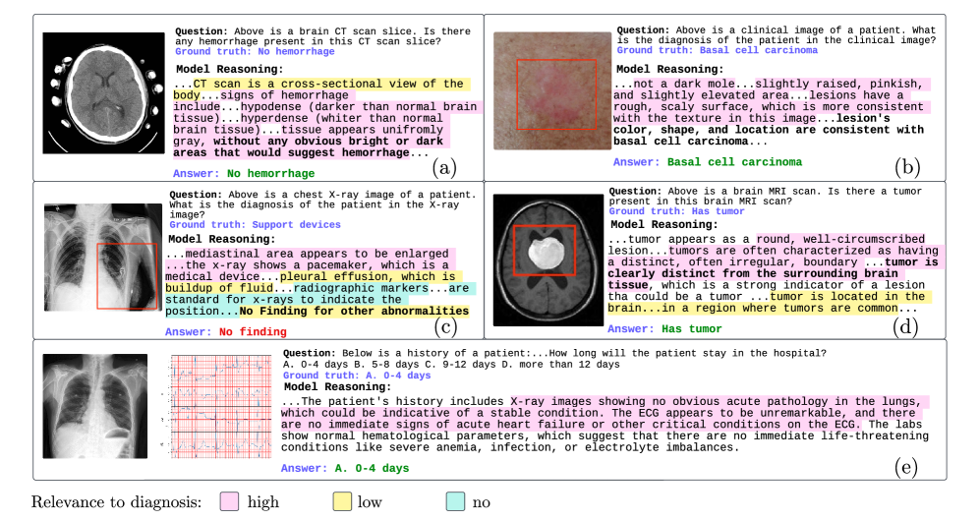
Task: Click the skin lesion clinical photo in panel (b)
Action: tap(552, 91)
